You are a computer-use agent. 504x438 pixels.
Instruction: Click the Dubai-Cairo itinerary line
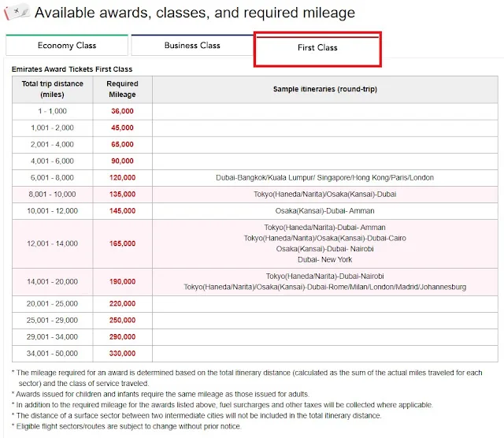click(324, 238)
